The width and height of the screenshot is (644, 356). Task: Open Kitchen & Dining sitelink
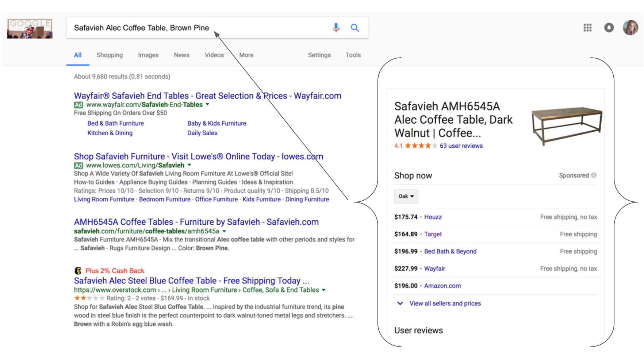click(110, 133)
